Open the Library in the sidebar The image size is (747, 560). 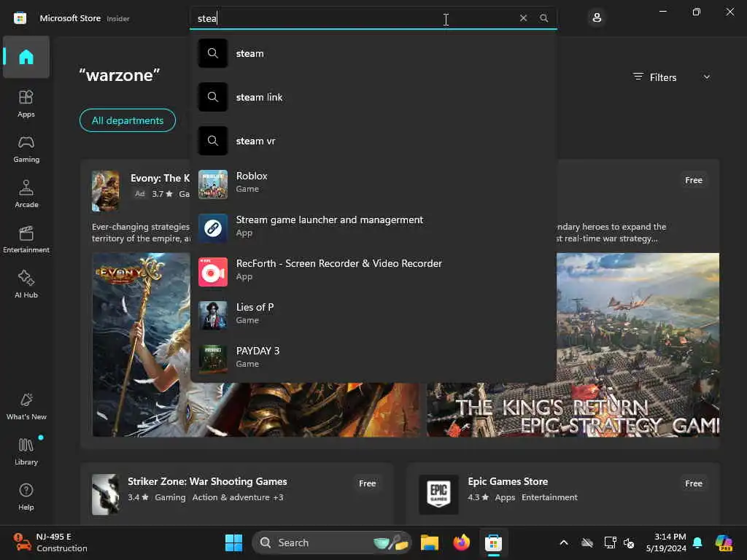(26, 452)
